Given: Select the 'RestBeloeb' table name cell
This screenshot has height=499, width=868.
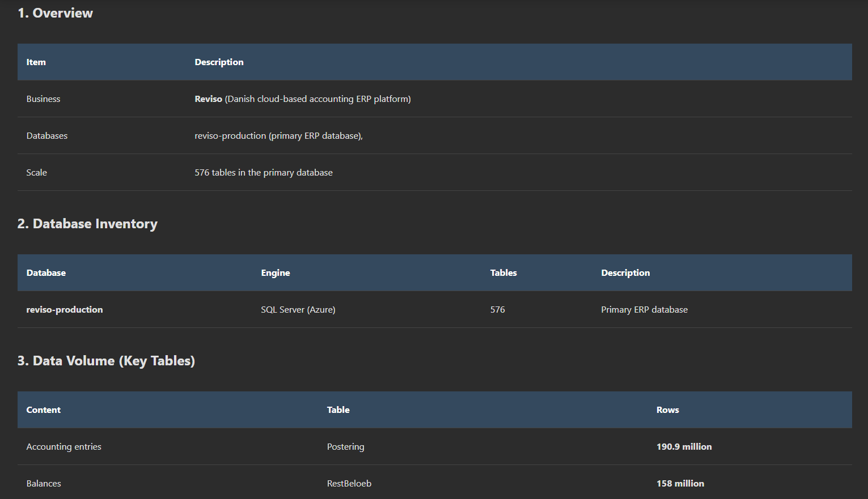Looking at the screenshot, I should 349,484.
